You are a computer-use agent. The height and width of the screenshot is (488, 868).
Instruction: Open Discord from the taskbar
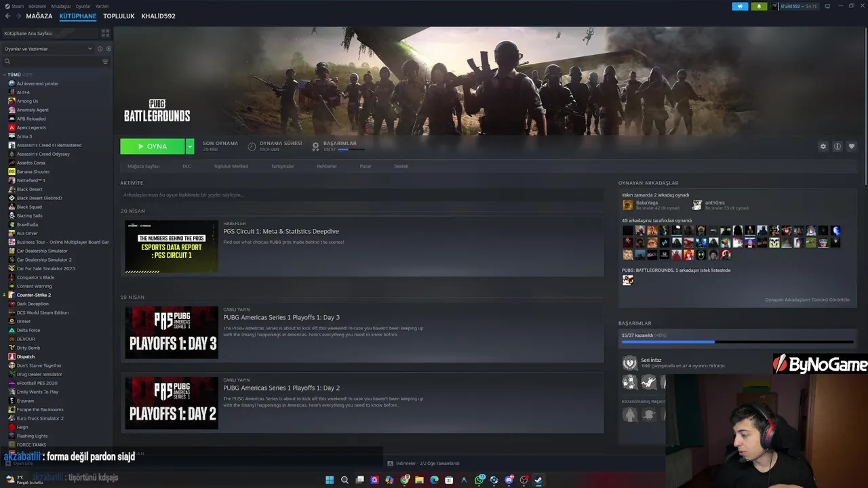[x=509, y=480]
